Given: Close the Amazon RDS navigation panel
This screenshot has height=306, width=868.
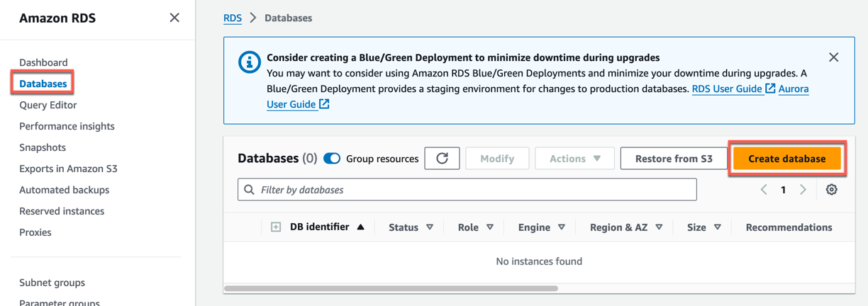Looking at the screenshot, I should point(174,18).
